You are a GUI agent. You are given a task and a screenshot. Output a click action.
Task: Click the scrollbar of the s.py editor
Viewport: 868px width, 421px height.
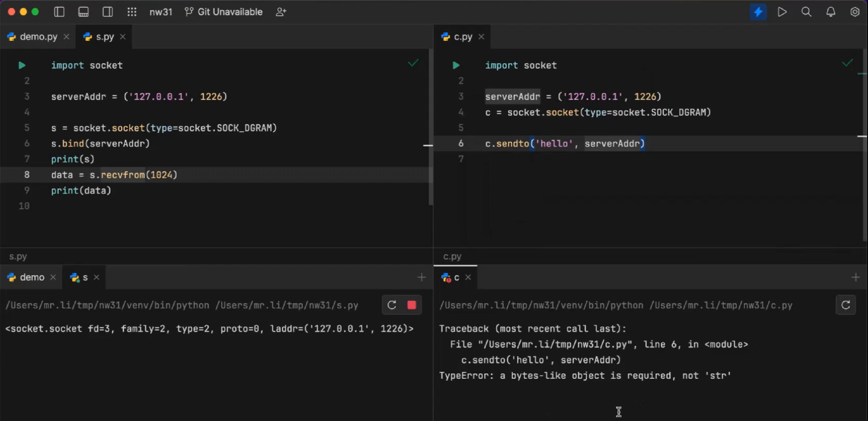[x=431, y=127]
